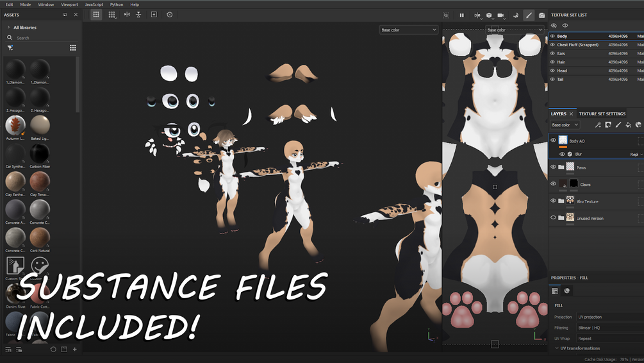Image resolution: width=644 pixels, height=363 pixels.
Task: Toggle visibility of Ears texture set
Action: click(x=552, y=53)
